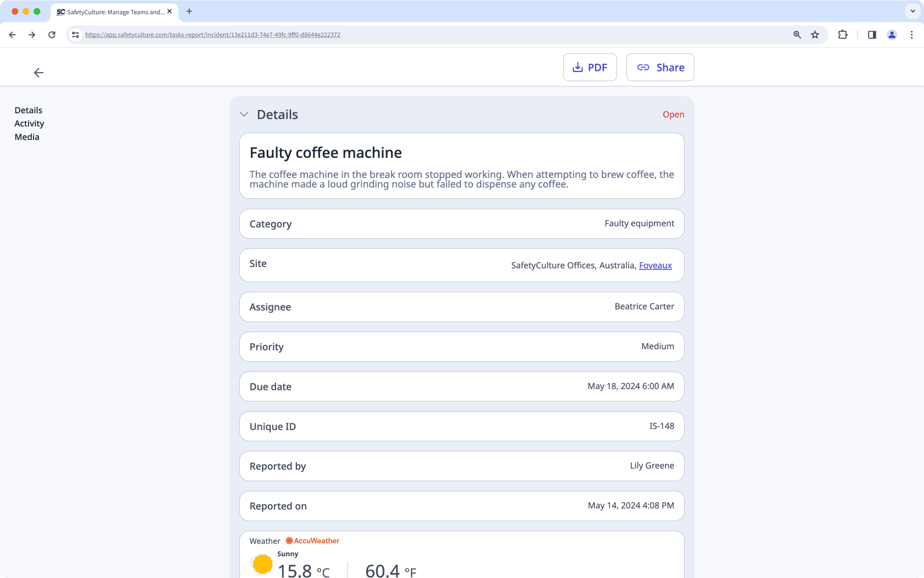This screenshot has height=578, width=924.
Task: Select Activity in the left sidebar
Action: click(x=29, y=123)
